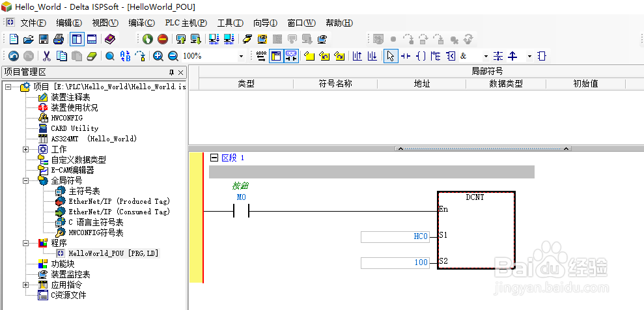Screen dimensions: 644x310
Task: Select E-CAM编辑器 tree item
Action: [x=72, y=170]
